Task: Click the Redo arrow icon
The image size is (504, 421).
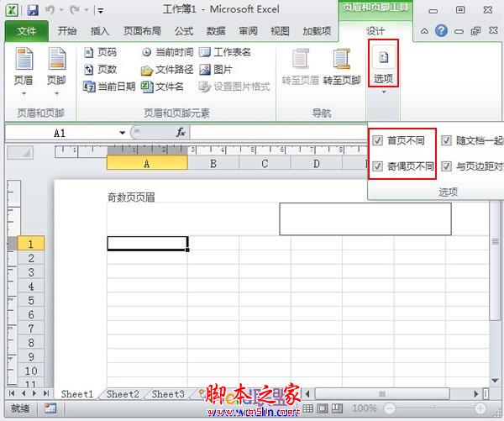Action: [76, 10]
